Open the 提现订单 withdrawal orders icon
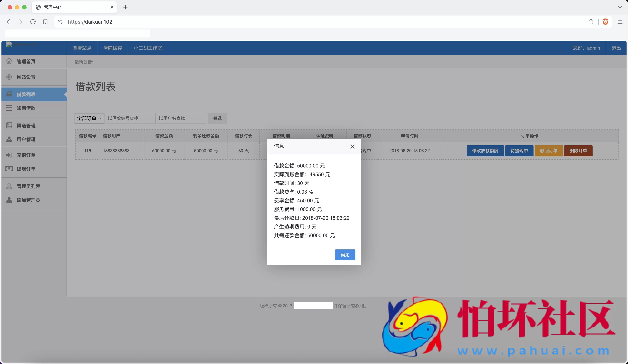The width and height of the screenshot is (628, 364). click(x=9, y=169)
